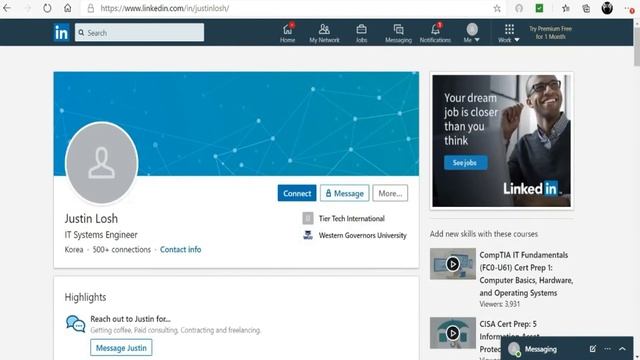640x360 pixels.
Task: Click See jobs ad button
Action: 465,162
